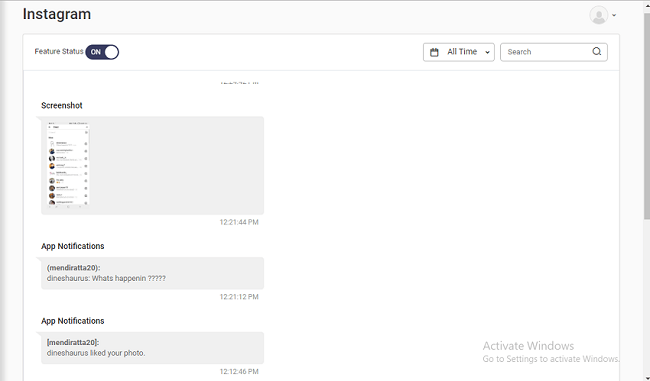
Task: Click the Feature Status label
Action: (59, 51)
